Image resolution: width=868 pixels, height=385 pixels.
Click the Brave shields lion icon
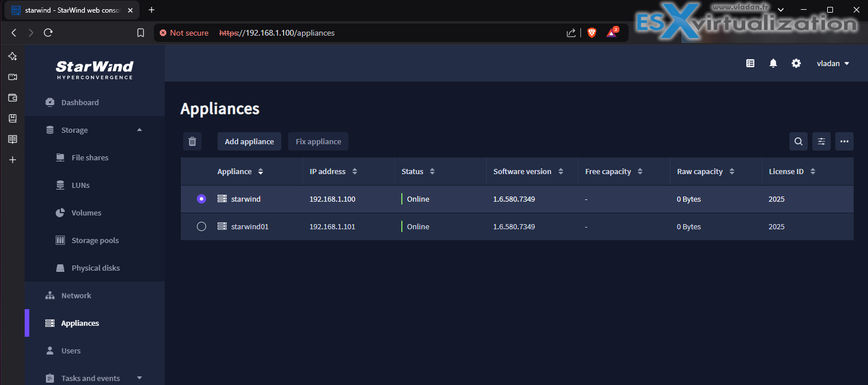(592, 33)
